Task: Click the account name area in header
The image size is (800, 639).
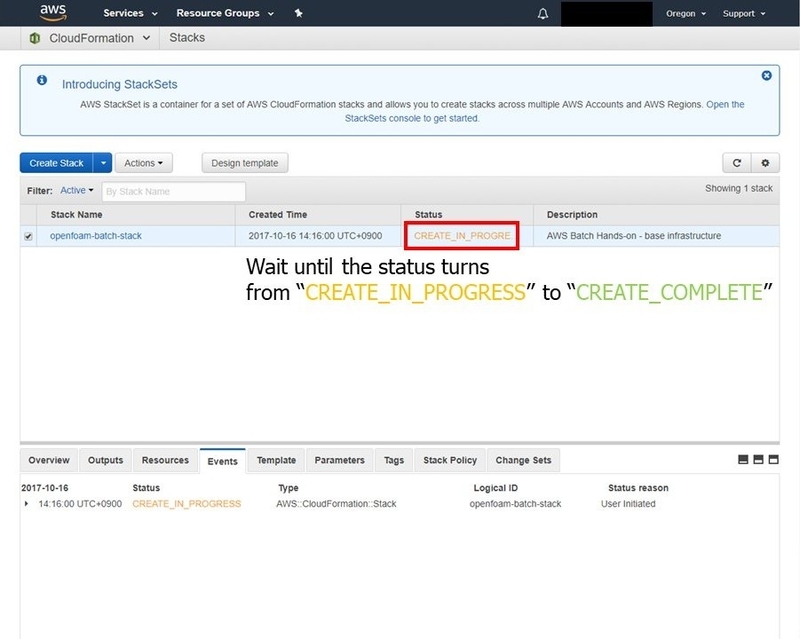Action: pos(607,14)
